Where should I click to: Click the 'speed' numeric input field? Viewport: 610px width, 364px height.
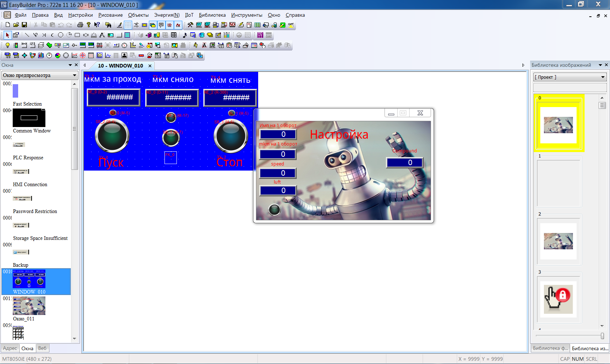tap(278, 173)
